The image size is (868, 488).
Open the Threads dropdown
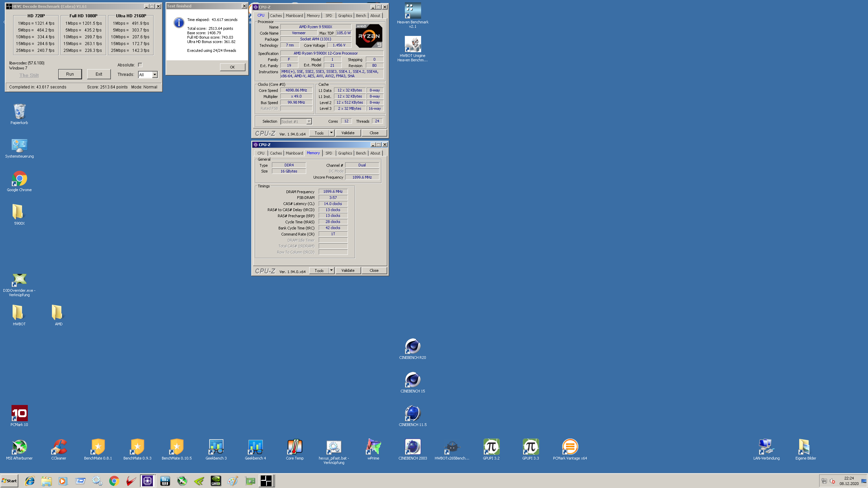click(155, 75)
